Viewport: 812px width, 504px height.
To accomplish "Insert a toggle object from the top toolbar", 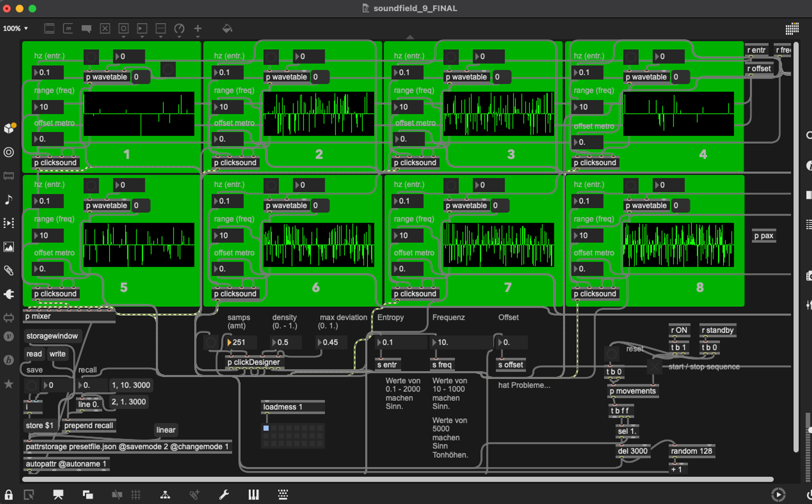I will pos(105,29).
